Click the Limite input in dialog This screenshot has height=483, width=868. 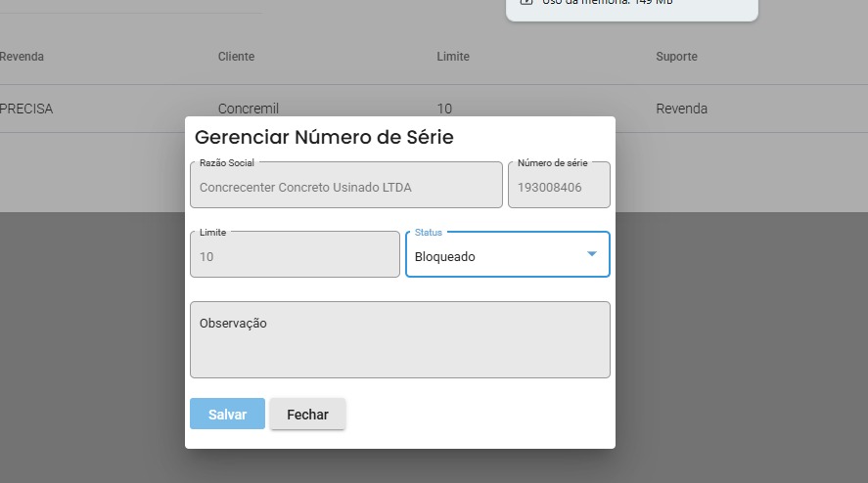[x=294, y=256]
